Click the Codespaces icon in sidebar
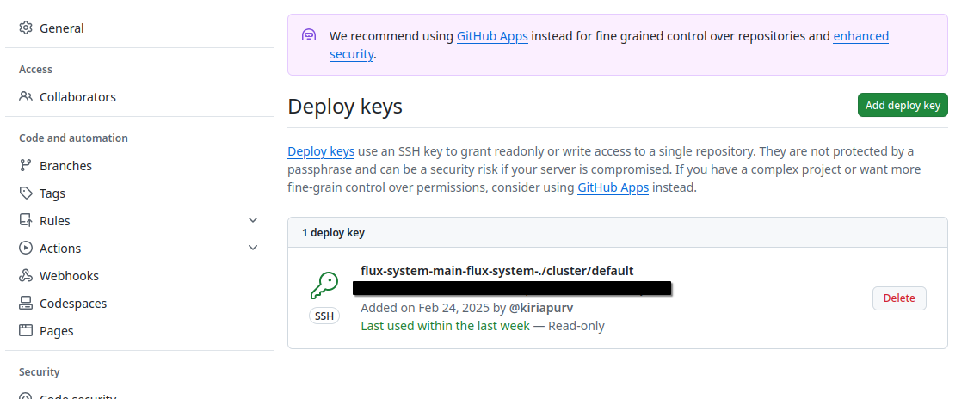980x399 pixels. tap(26, 304)
